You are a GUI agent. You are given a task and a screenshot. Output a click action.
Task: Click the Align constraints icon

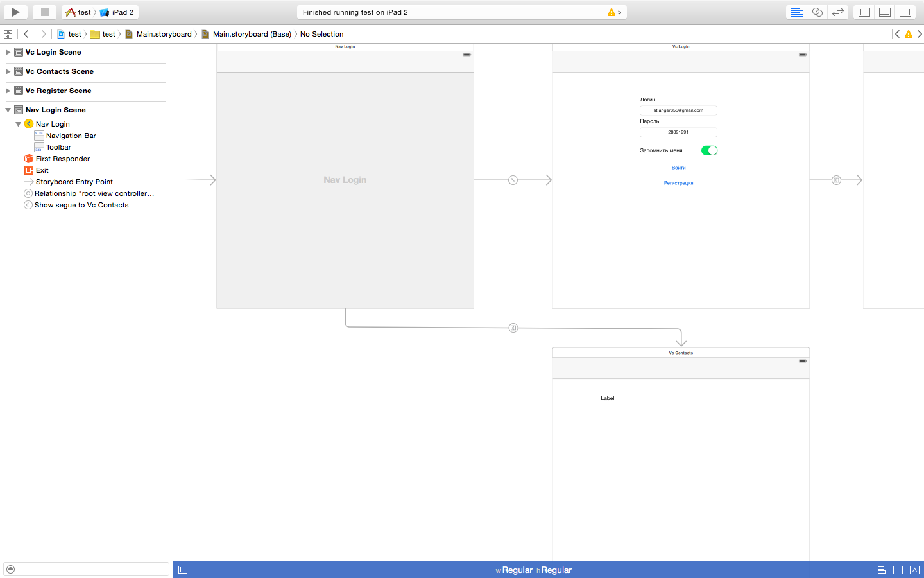881,570
